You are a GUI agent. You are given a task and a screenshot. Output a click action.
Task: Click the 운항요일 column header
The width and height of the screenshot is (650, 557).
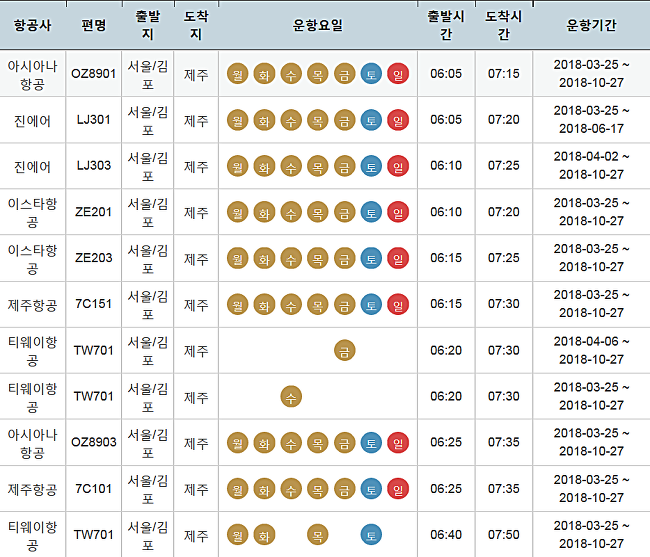(x=318, y=25)
